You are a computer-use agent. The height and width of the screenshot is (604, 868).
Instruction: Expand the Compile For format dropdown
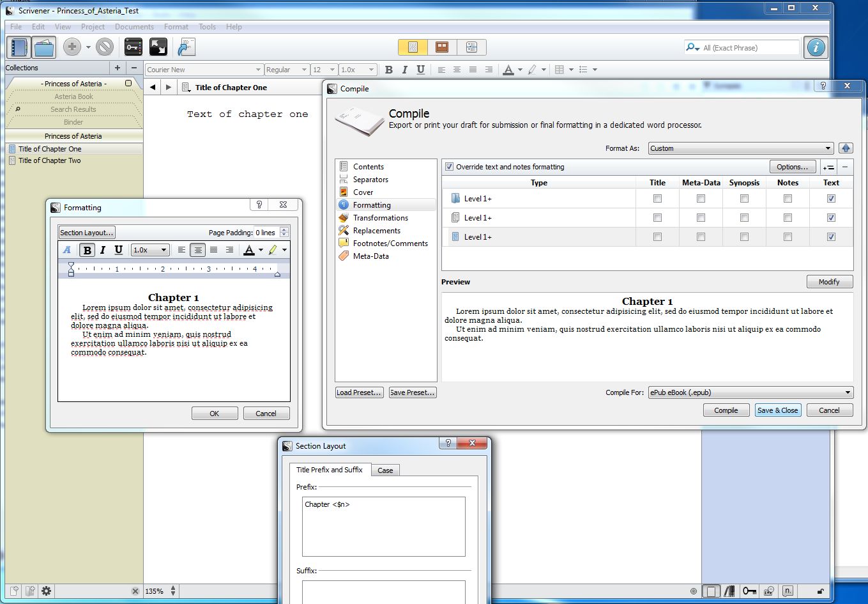[x=750, y=392]
